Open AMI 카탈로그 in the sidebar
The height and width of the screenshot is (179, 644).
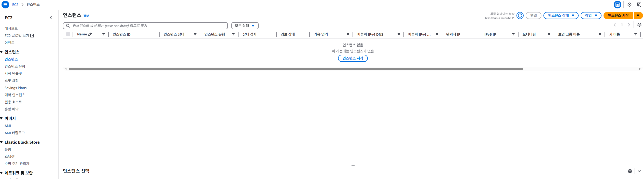click(x=15, y=133)
